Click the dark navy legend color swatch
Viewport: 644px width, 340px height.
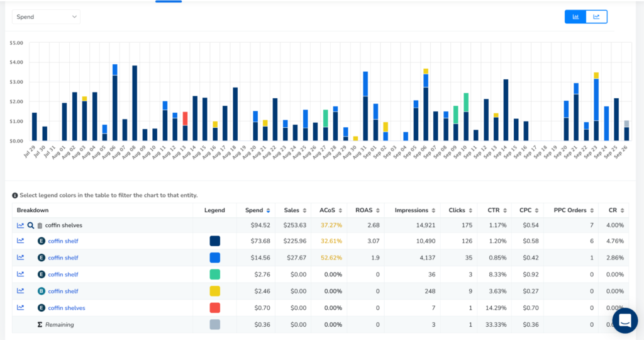pos(214,241)
